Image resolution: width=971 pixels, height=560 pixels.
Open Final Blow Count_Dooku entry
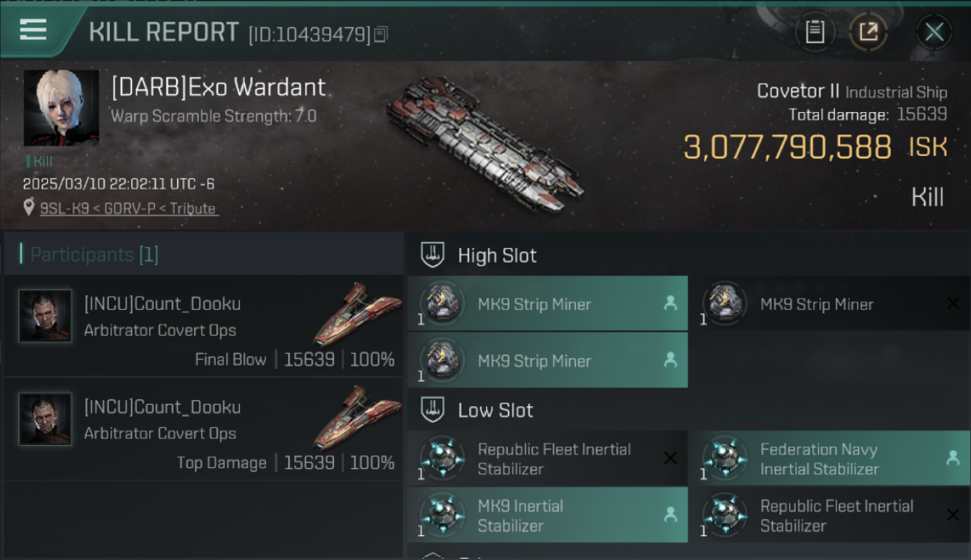[x=203, y=326]
